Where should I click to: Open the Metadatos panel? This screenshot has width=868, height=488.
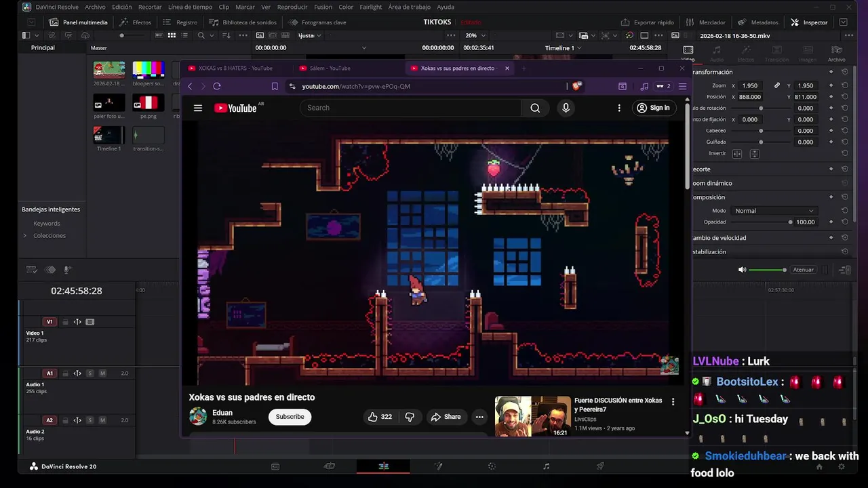coord(757,22)
